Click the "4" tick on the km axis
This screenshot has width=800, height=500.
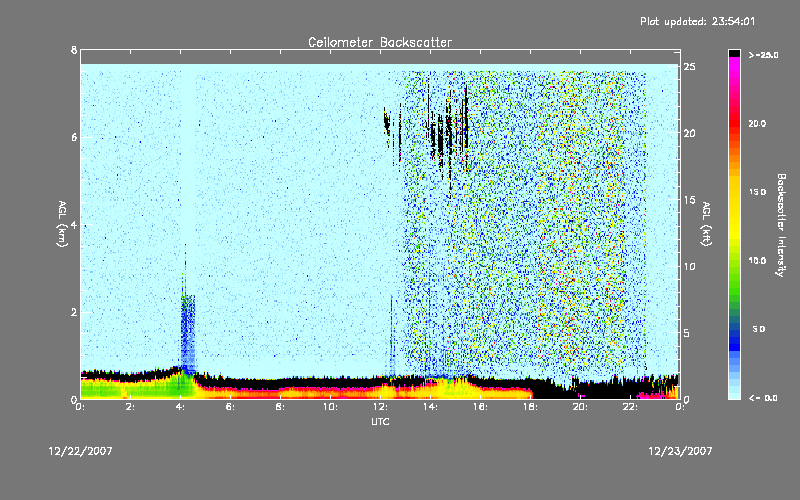tap(74, 225)
